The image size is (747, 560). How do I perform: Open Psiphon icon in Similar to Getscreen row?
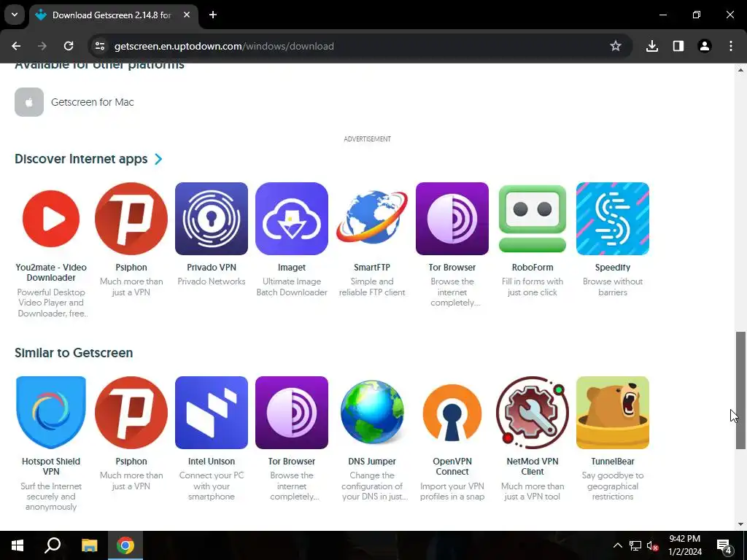(x=131, y=413)
